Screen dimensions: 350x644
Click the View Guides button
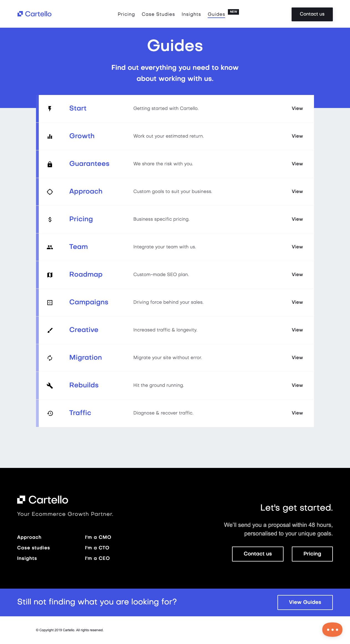tap(305, 602)
